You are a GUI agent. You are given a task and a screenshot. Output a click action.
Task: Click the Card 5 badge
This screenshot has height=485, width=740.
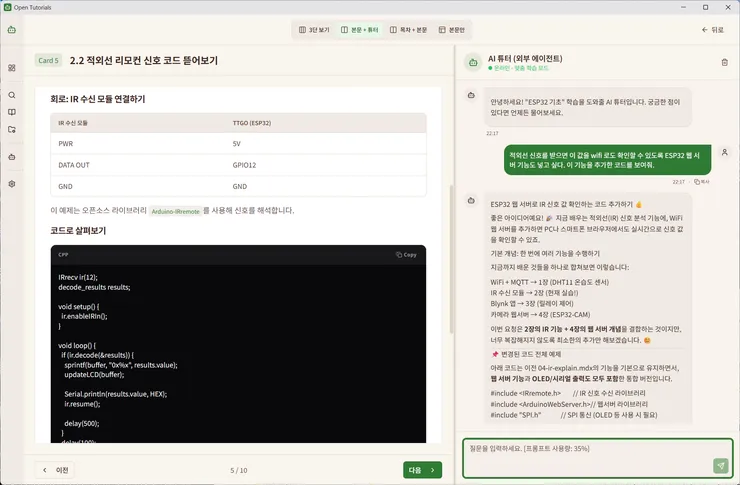click(48, 60)
